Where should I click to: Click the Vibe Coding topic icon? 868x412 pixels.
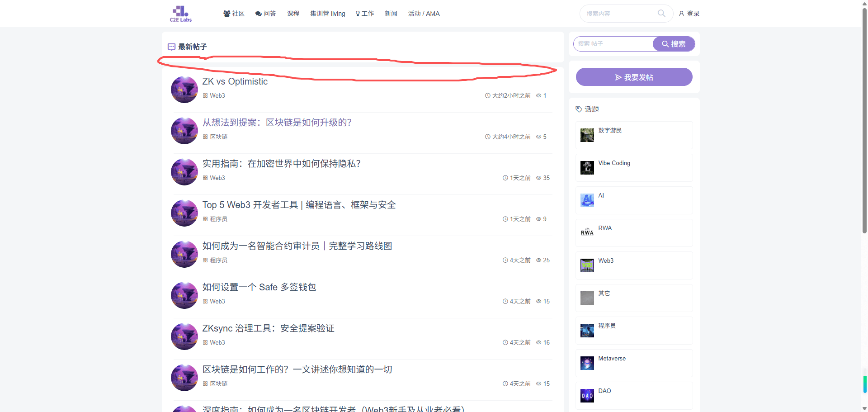(x=587, y=168)
